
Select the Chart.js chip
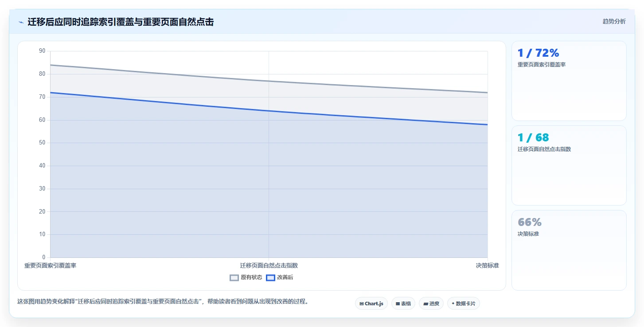pos(371,304)
